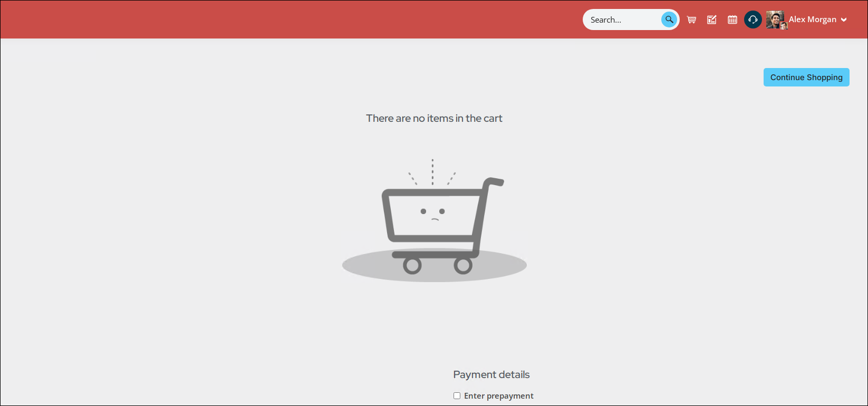The image size is (868, 406).
Task: Click the Payment details heading
Action: tap(491, 374)
